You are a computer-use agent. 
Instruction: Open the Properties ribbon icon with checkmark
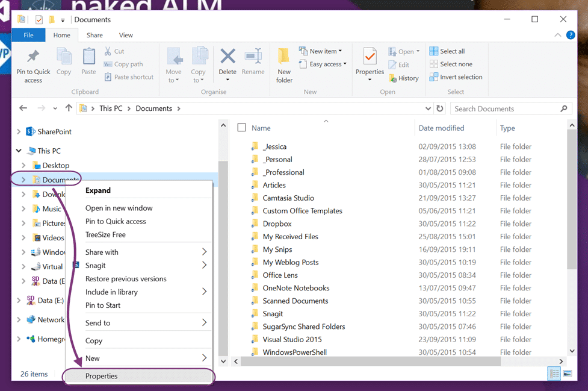click(370, 56)
